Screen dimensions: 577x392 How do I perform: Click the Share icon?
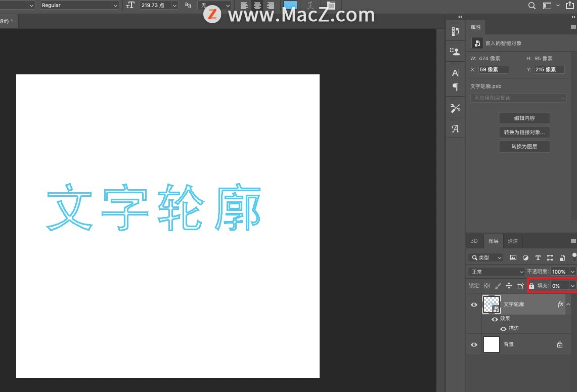(569, 5)
